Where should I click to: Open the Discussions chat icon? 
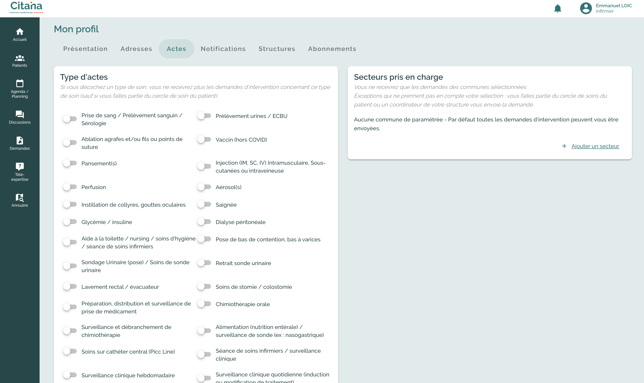(20, 114)
